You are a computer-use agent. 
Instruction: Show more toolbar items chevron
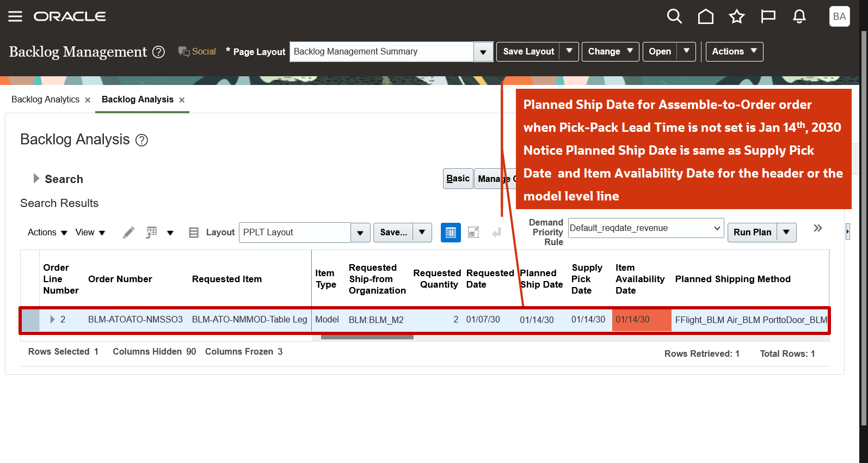tap(817, 228)
